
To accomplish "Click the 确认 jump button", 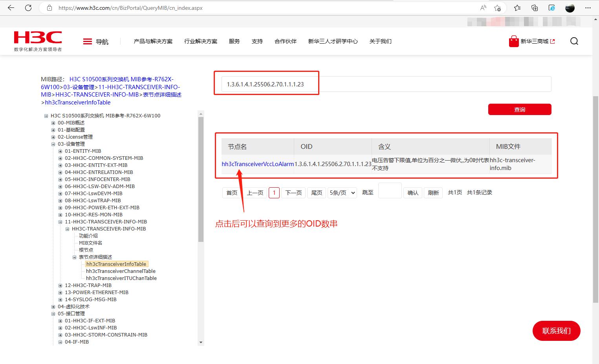I will (413, 193).
